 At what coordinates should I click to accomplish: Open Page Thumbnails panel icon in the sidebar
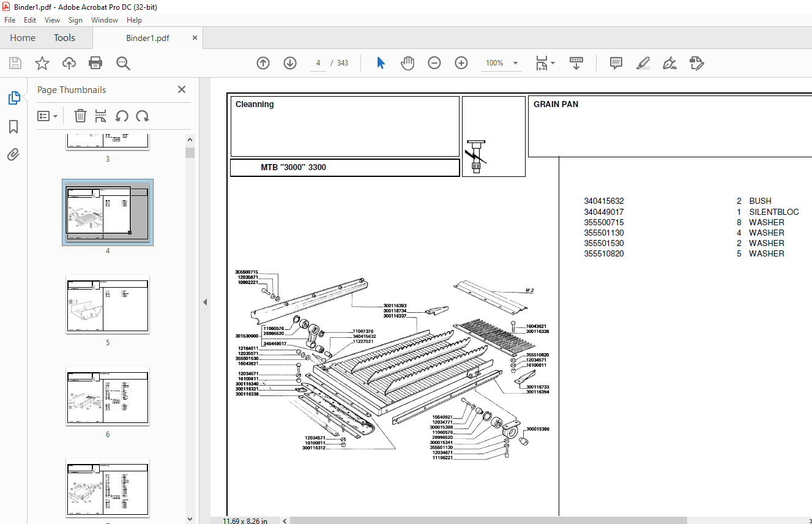click(13, 98)
